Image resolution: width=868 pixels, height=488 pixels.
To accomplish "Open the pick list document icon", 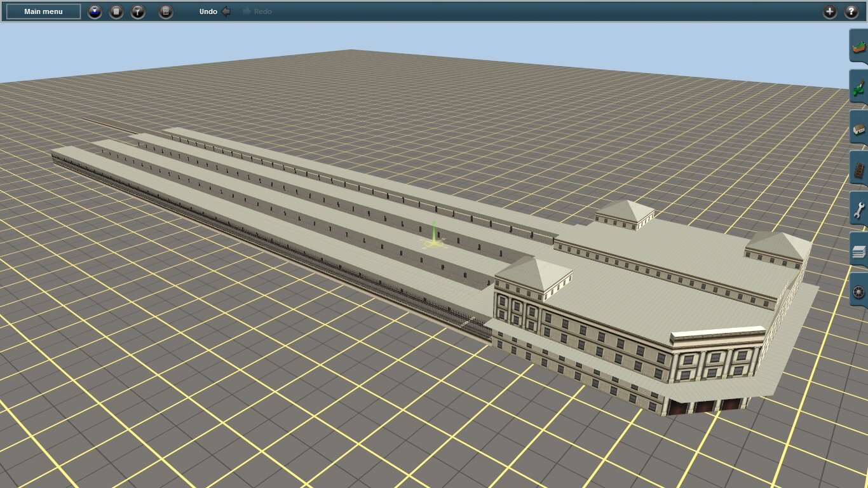I will pyautogui.click(x=116, y=11).
